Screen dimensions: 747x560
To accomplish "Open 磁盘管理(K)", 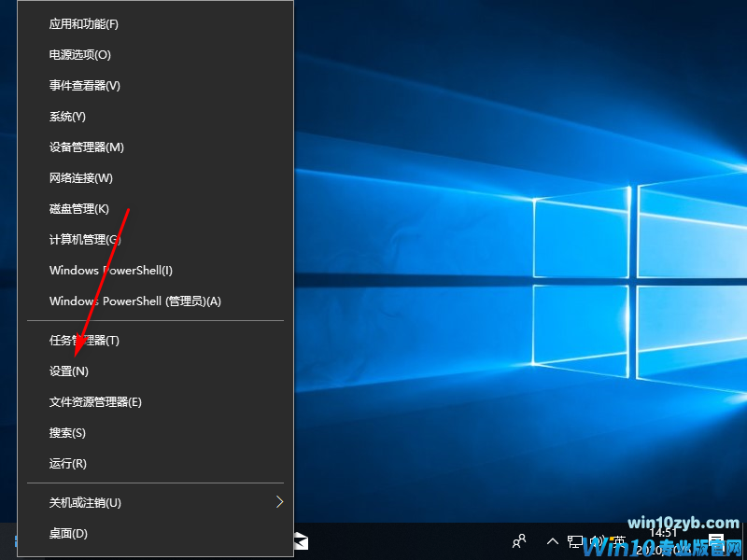I will (x=79, y=209).
